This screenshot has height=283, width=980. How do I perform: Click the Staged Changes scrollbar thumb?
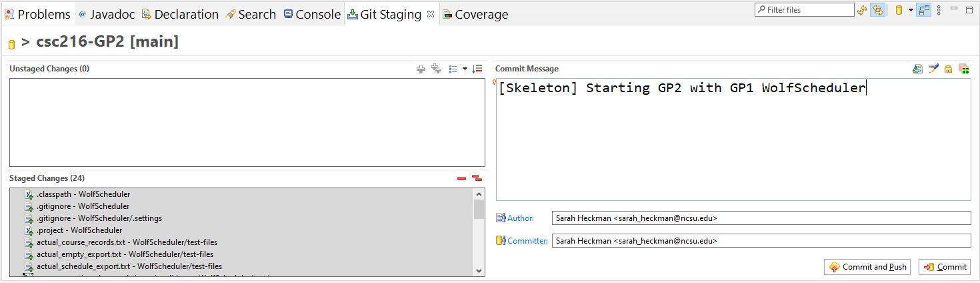[x=479, y=210]
